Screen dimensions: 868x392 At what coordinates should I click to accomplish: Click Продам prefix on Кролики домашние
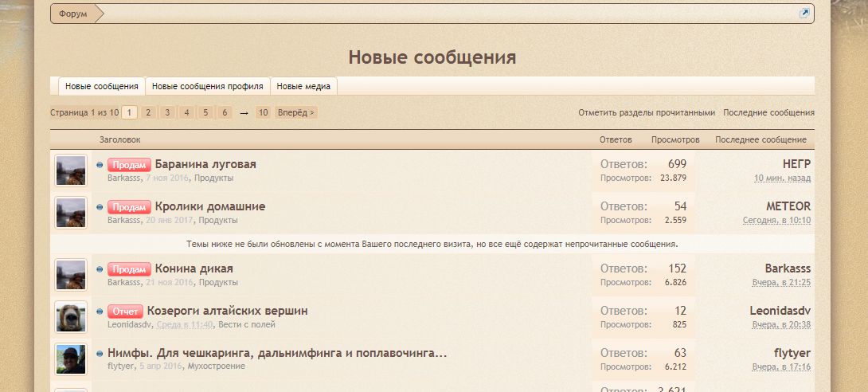tap(129, 207)
